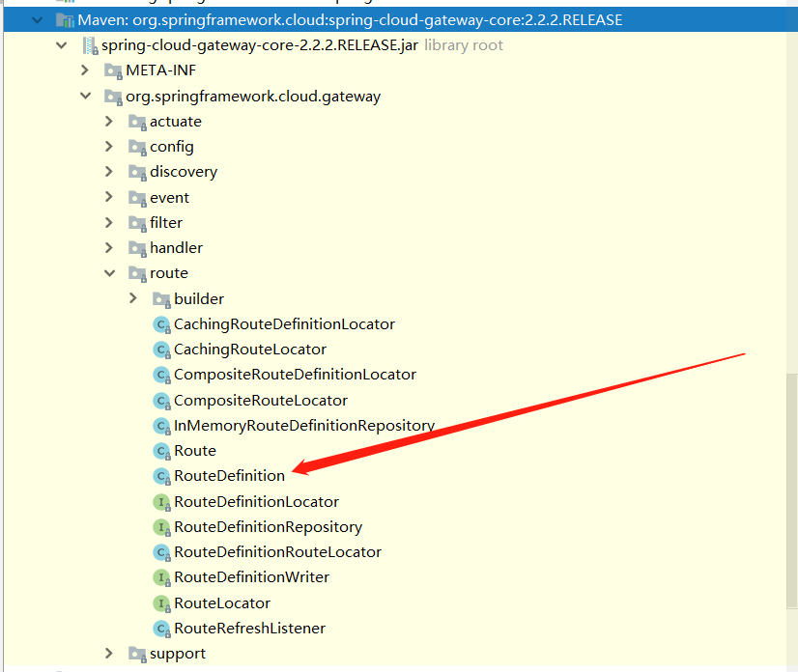Image resolution: width=798 pixels, height=672 pixels.
Task: Click the discovery package folder icon
Action: [137, 172]
